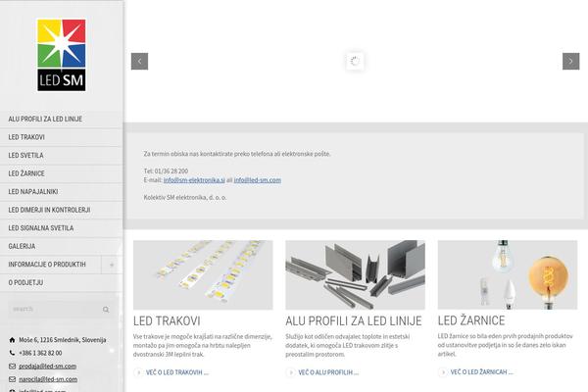Viewport: 588px width, 392px height.
Task: Open GALERIJA menu item
Action: [61, 246]
